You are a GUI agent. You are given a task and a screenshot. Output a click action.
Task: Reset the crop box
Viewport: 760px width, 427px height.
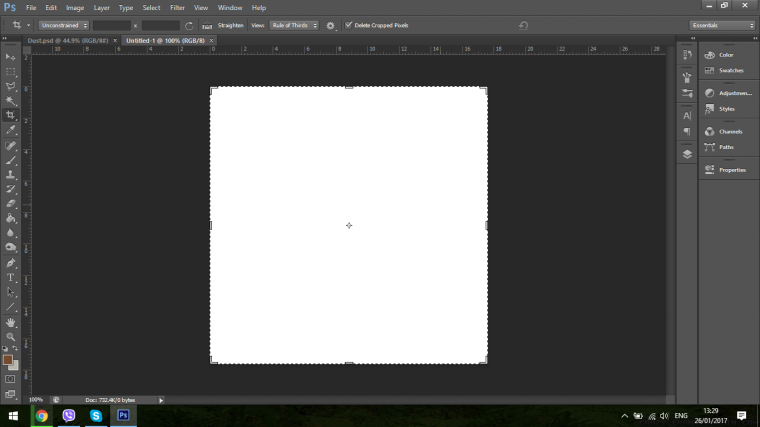point(523,25)
